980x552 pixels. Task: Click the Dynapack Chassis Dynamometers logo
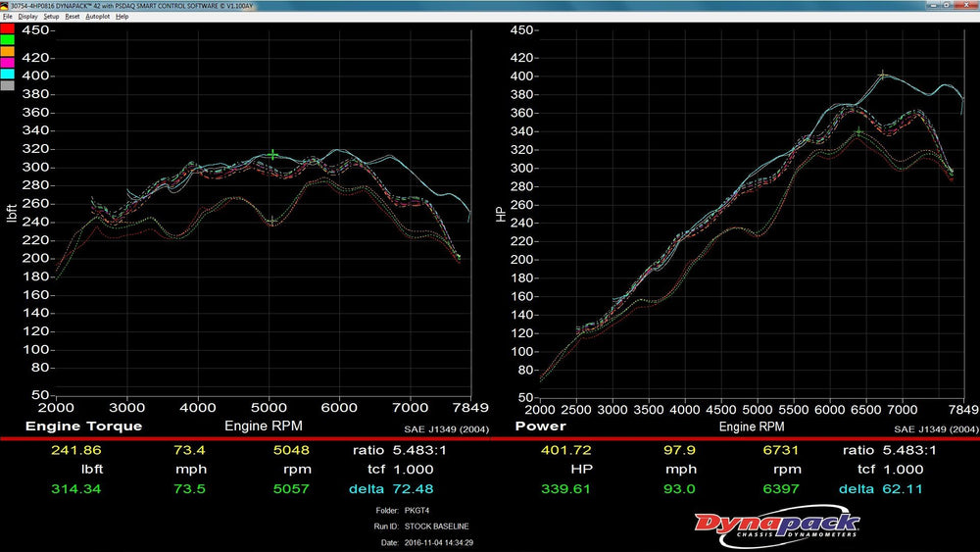tap(777, 525)
